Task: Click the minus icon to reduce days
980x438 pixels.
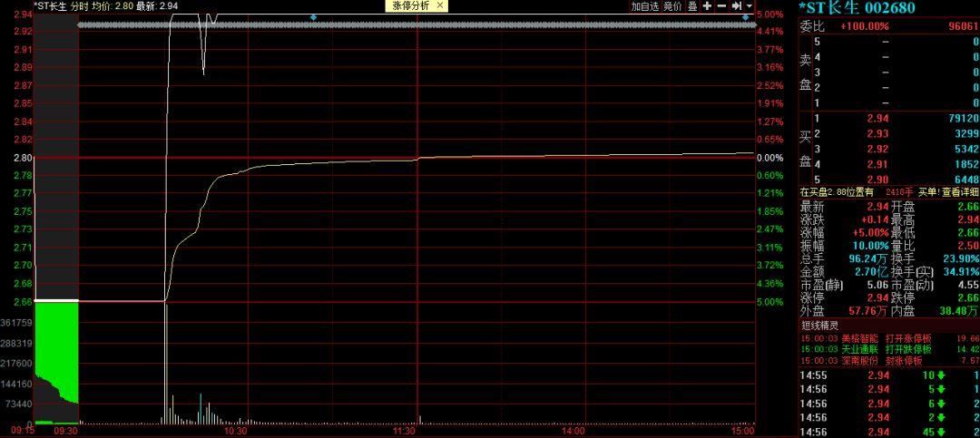Action: tap(721, 5)
